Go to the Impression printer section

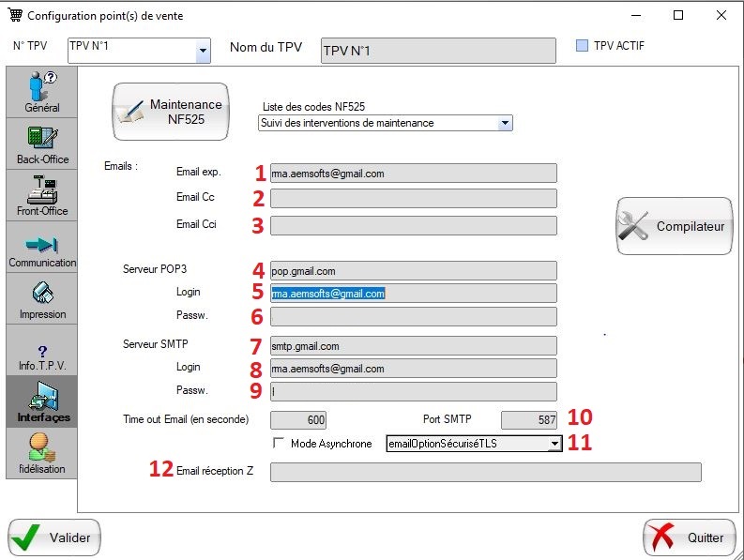[x=41, y=298]
